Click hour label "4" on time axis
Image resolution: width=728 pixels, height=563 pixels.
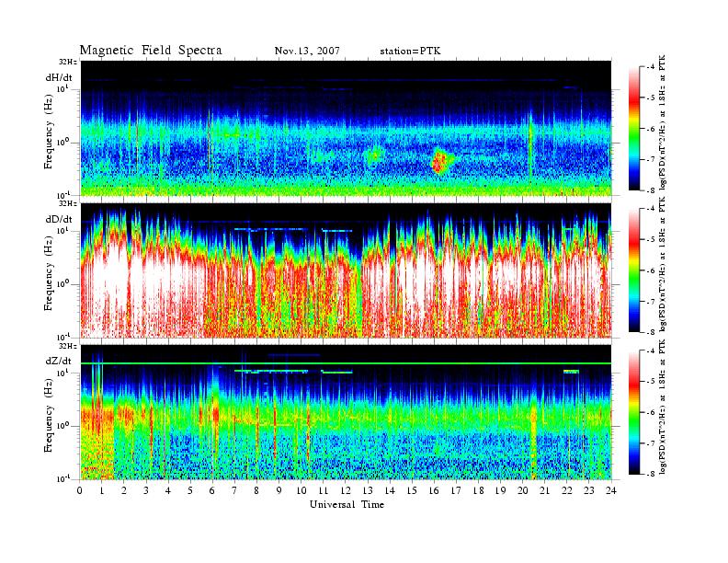tap(168, 490)
